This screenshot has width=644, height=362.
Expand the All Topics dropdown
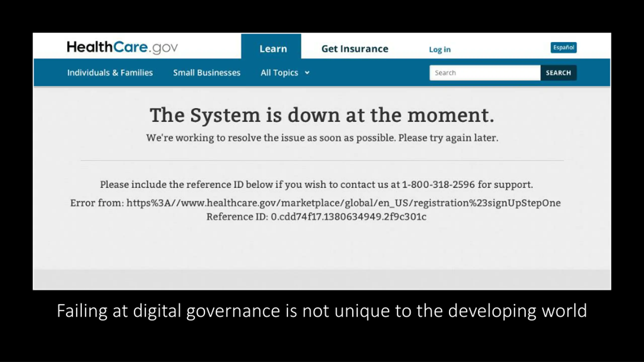285,73
